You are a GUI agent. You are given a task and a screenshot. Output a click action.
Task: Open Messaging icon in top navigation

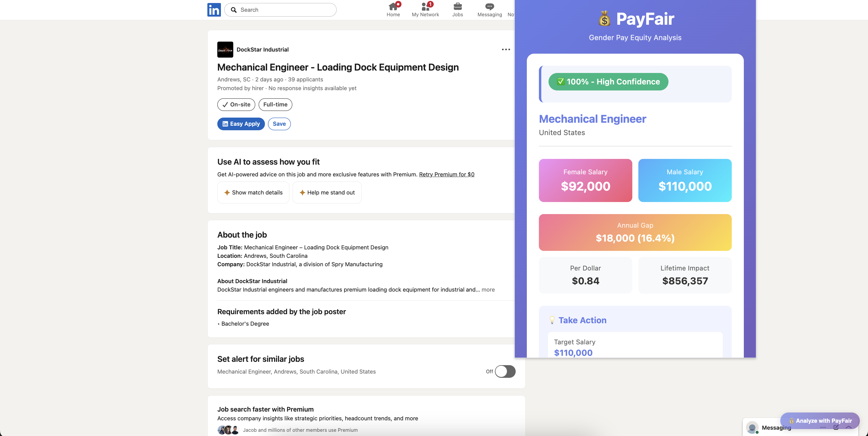click(489, 7)
